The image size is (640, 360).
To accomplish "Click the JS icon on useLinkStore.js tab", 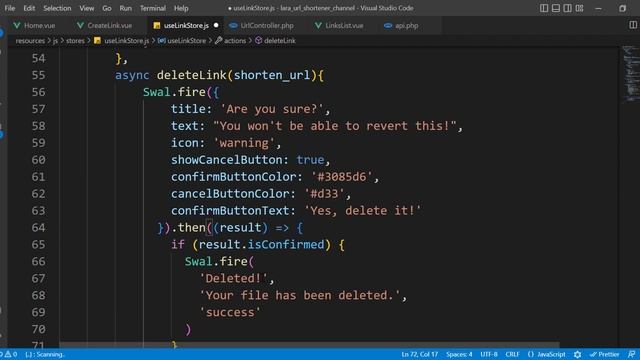I will 157,25.
